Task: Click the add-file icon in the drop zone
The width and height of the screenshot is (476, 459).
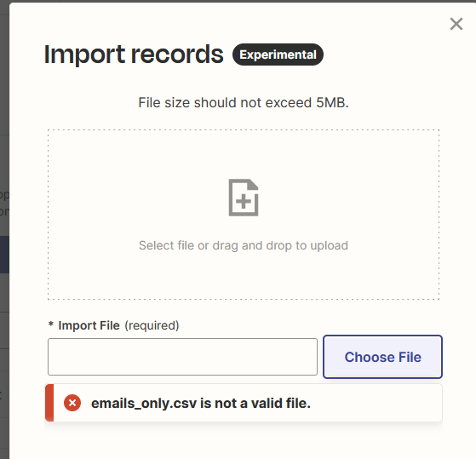Action: point(244,198)
